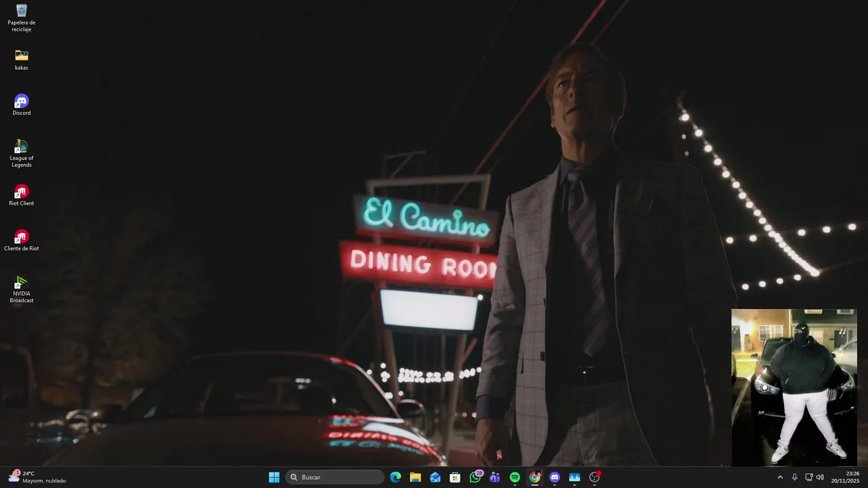868x488 pixels.
Task: Click the floating picture-in-picture photo of car
Action: point(794,388)
